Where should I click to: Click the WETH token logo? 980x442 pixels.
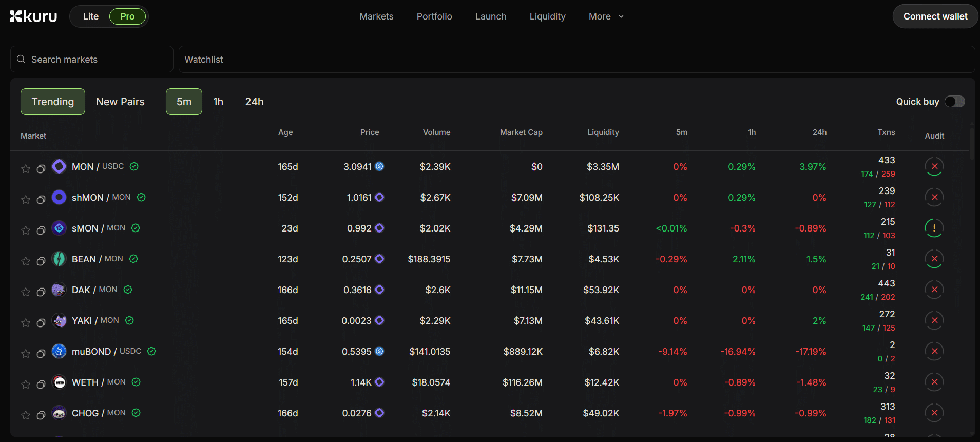coord(59,382)
